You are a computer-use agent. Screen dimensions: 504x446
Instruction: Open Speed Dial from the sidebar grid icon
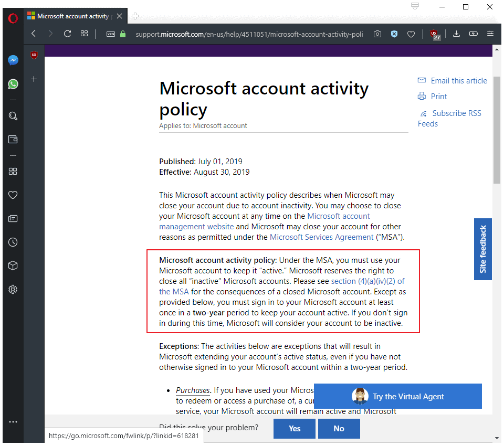[x=13, y=171]
